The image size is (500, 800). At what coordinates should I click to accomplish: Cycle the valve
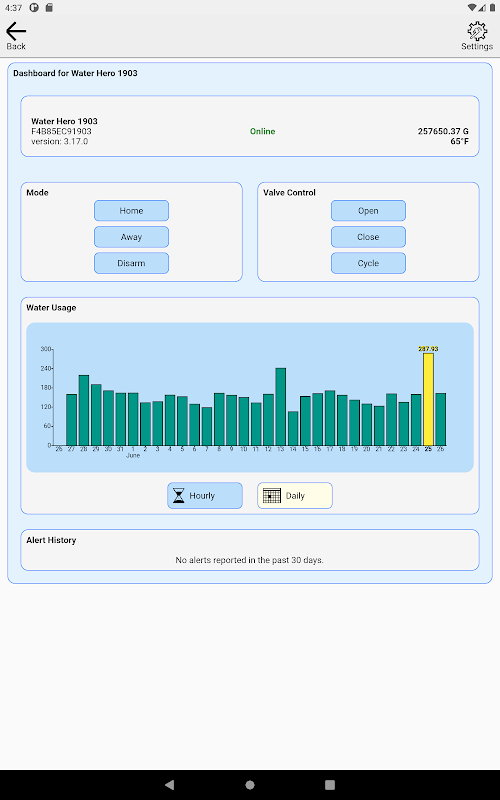(x=368, y=263)
